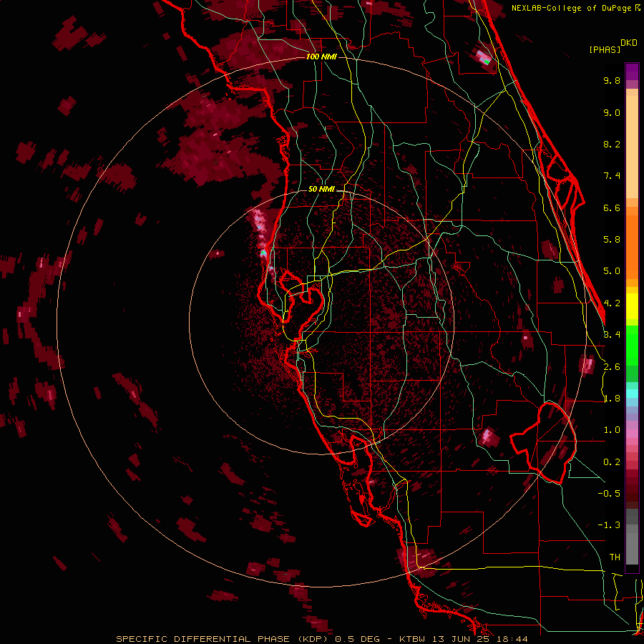The width and height of the screenshot is (644, 644).
Task: Click the 8.2 value on color scale
Action: [x=612, y=144]
